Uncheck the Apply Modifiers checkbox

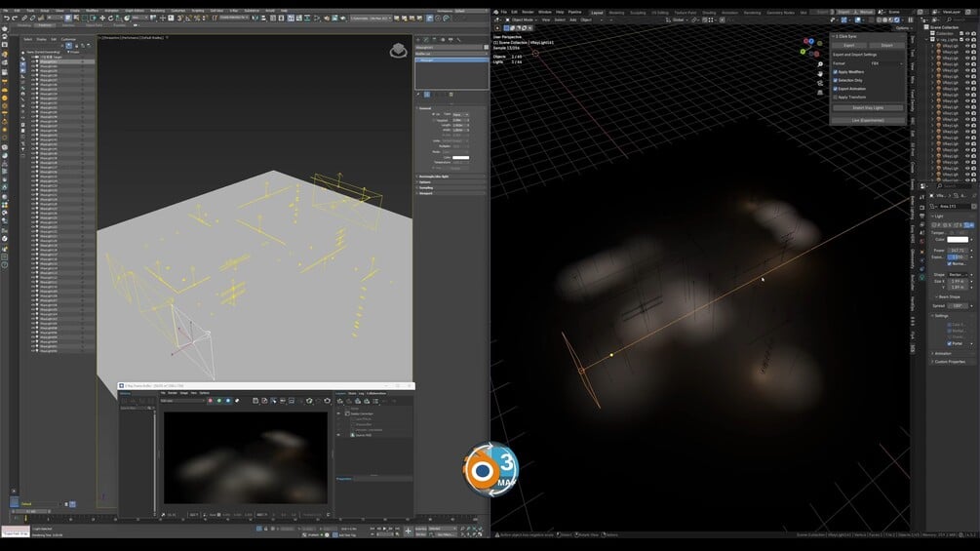click(x=836, y=72)
